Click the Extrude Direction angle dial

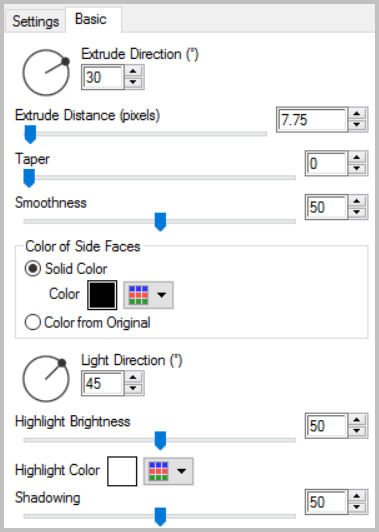(x=46, y=72)
